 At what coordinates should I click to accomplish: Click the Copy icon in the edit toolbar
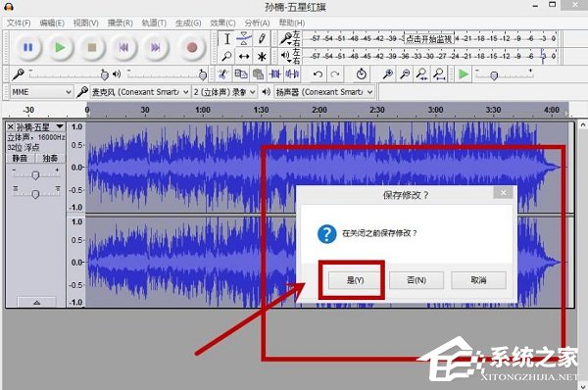coord(241,73)
